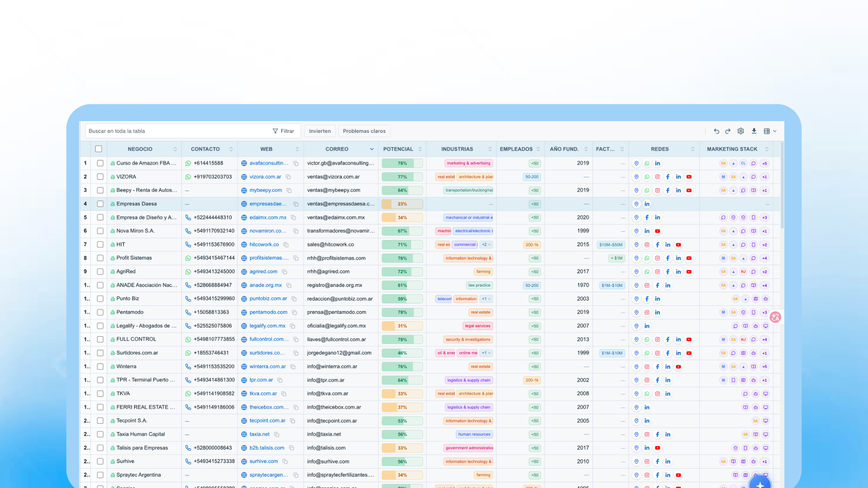Image resolution: width=868 pixels, height=488 pixels.
Task: Expand the CORREO column sort chevron
Action: (372, 149)
